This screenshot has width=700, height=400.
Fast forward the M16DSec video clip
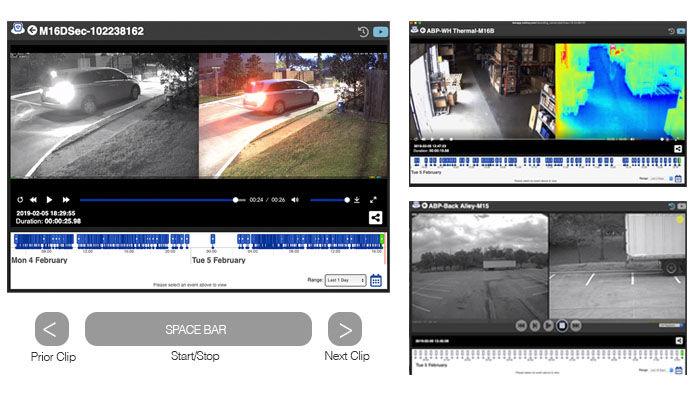point(66,200)
